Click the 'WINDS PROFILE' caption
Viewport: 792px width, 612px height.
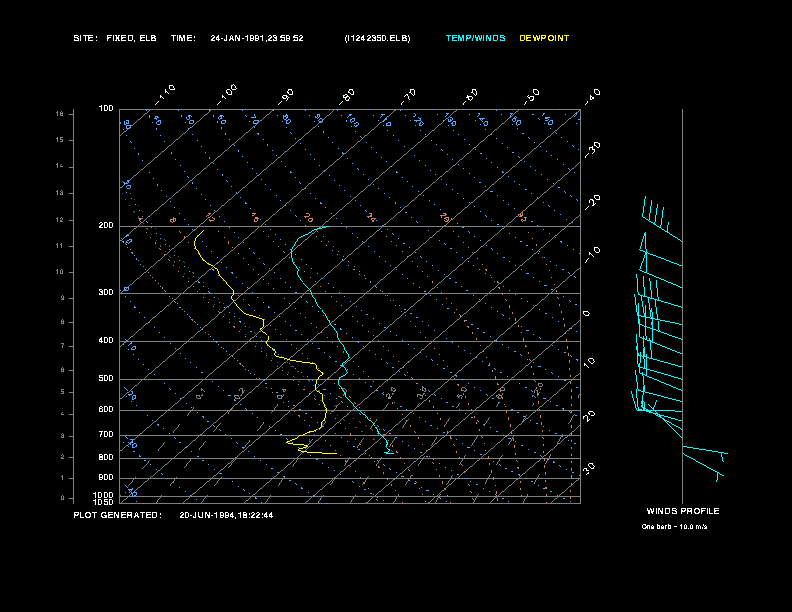pos(683,511)
